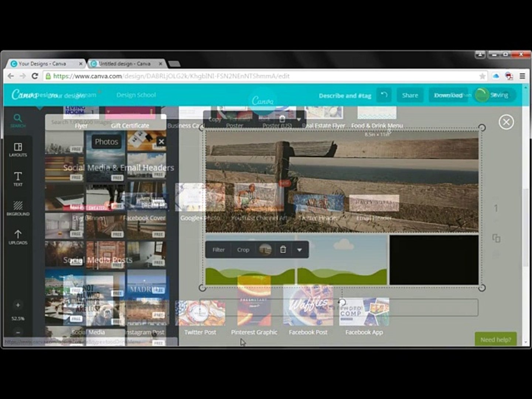The width and height of the screenshot is (532, 399).
Task: Click the round image thumbnail beside Crop
Action: (265, 250)
